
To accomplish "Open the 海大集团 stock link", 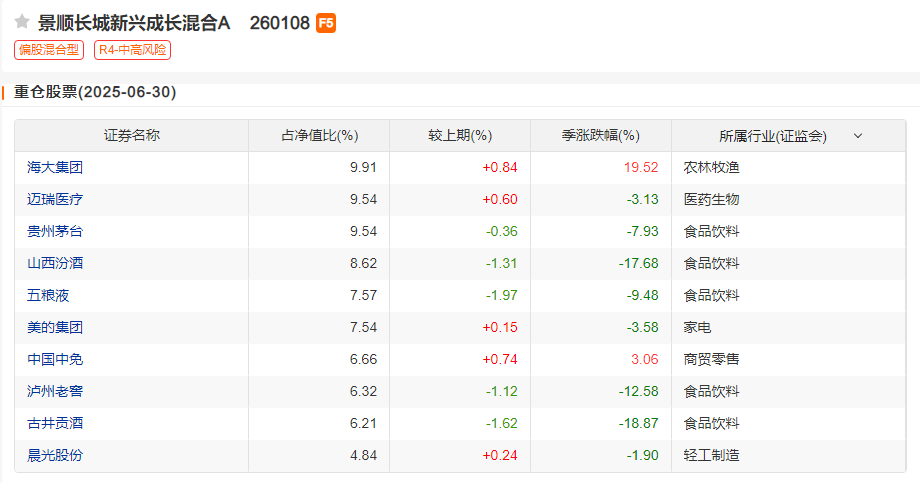I will 55,167.
